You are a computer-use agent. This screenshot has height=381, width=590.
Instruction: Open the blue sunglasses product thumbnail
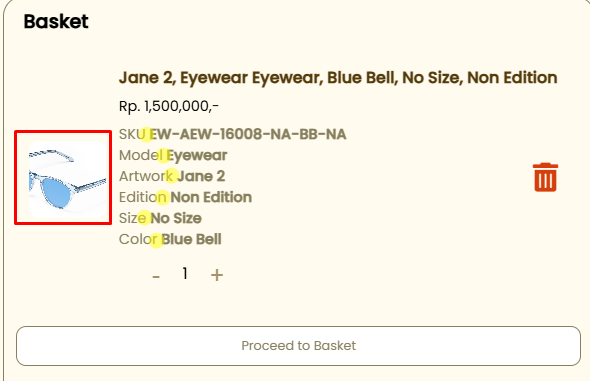click(67, 179)
